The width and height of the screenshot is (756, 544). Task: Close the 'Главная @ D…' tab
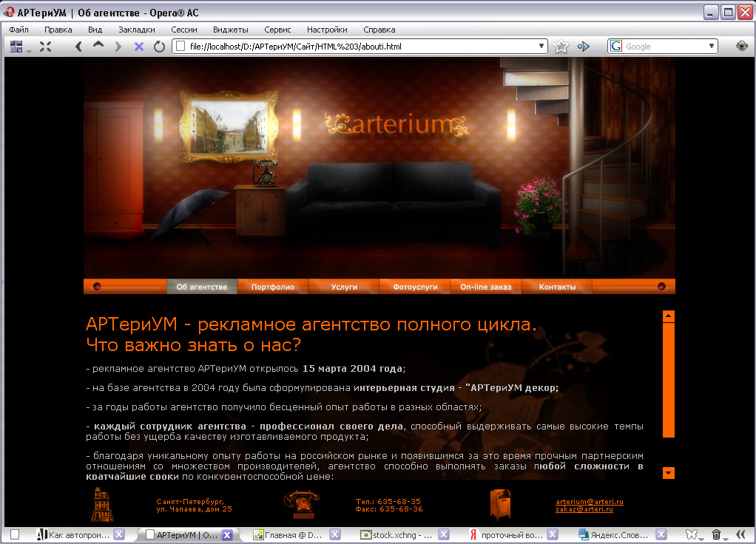point(335,534)
